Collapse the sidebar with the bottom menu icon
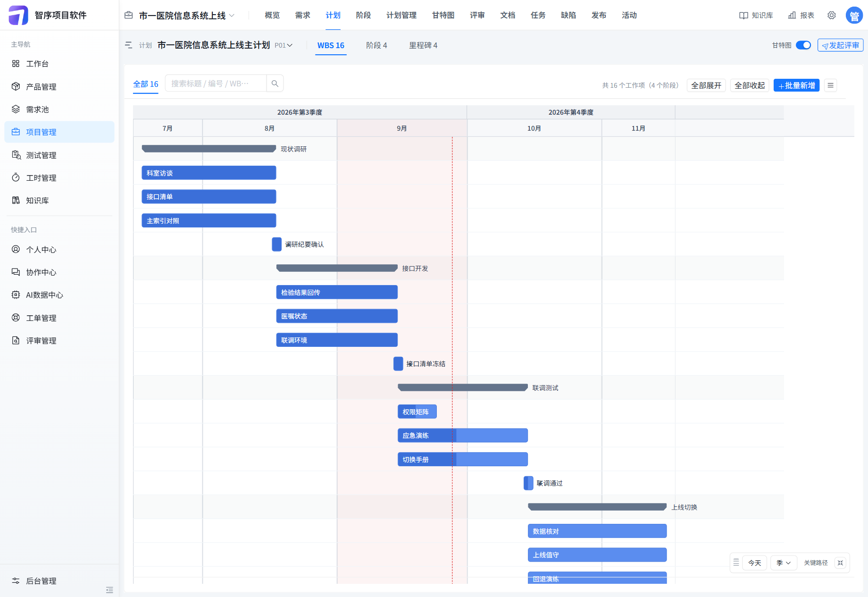Screen dimensions: 868x597 [109, 590]
